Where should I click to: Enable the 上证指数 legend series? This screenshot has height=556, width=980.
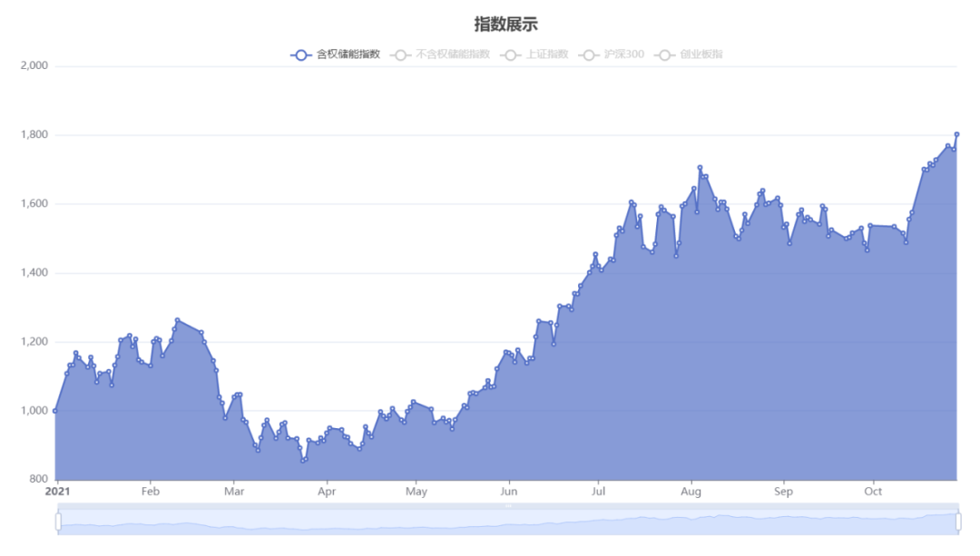click(x=534, y=54)
